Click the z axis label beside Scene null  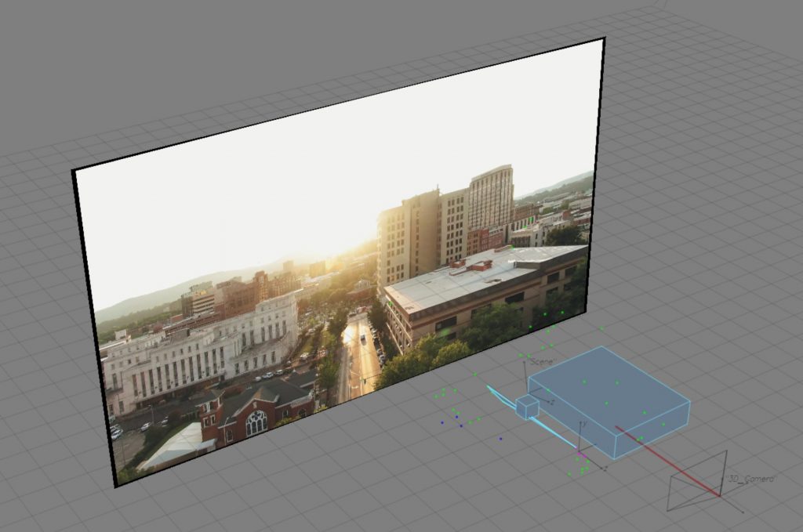click(x=553, y=401)
